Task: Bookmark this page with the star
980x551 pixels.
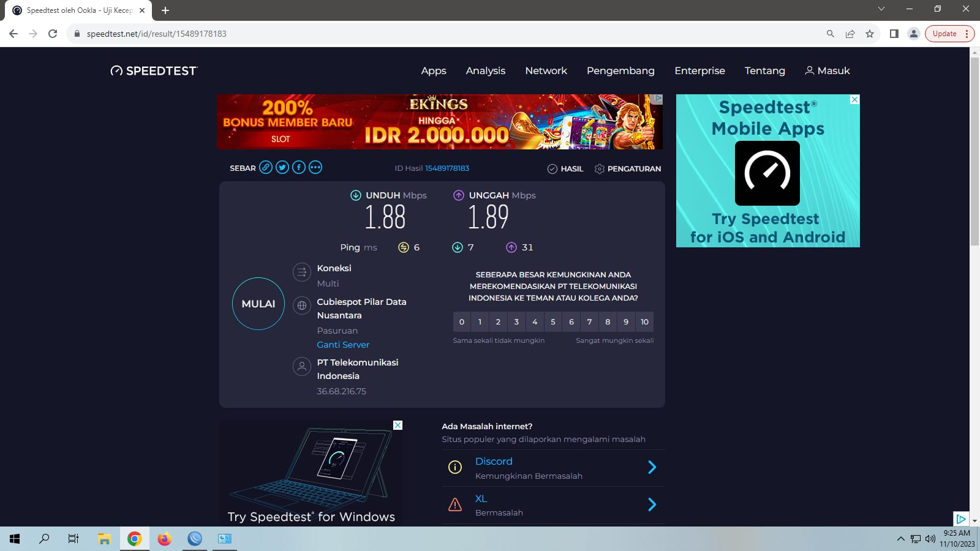Action: pyautogui.click(x=870, y=34)
